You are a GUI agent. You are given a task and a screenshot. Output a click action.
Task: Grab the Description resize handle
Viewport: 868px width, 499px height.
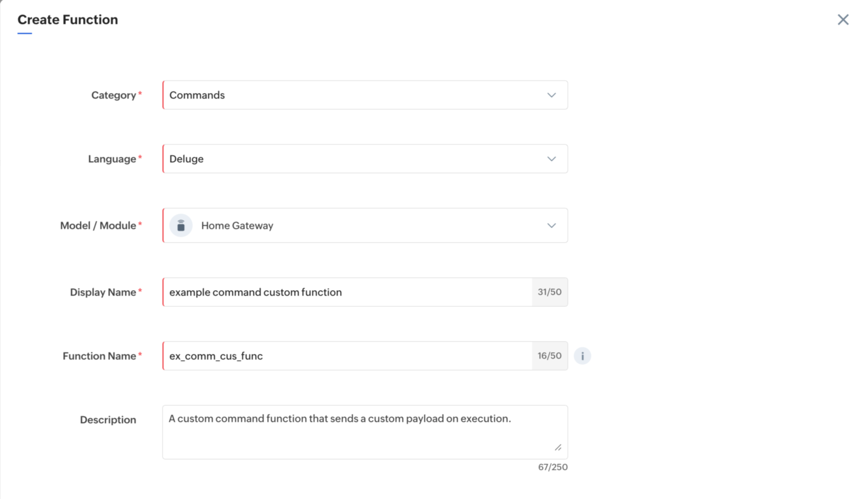click(558, 447)
